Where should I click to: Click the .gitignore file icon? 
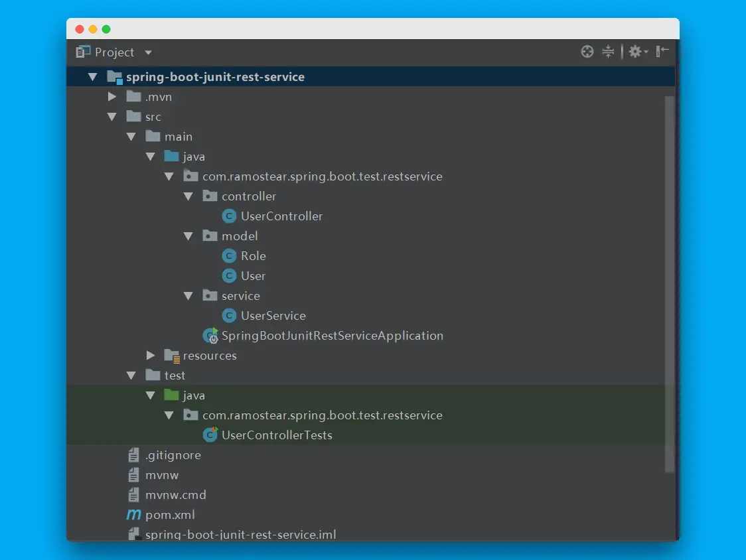133,455
